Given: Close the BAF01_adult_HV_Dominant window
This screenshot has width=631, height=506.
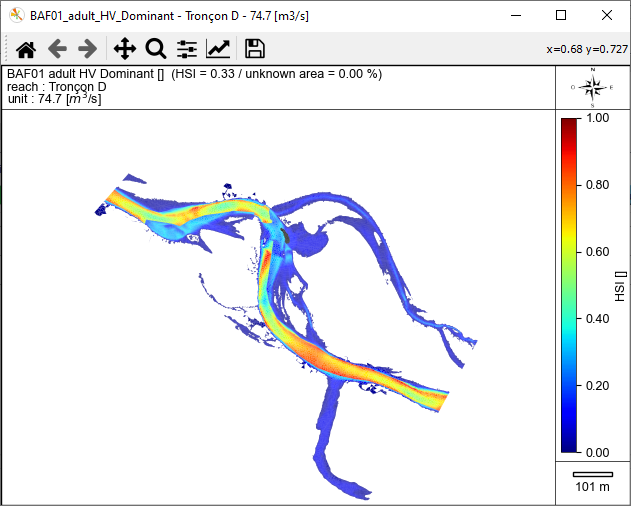Looking at the screenshot, I should coord(607,15).
